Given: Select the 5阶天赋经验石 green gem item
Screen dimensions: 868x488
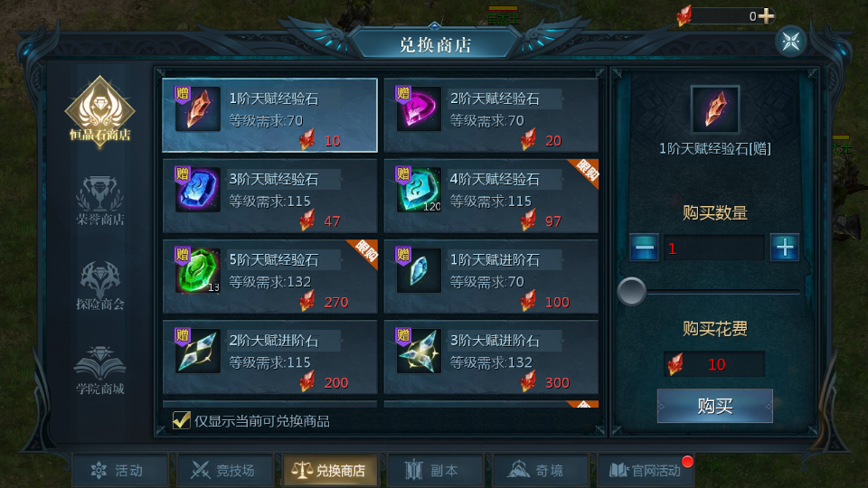Looking at the screenshot, I should pyautogui.click(x=269, y=277).
